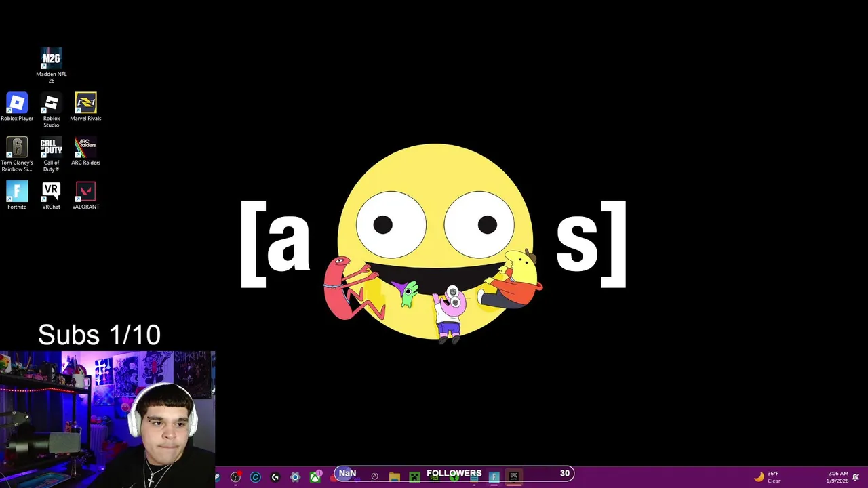
Task: Select the ARC Raiders shortcut
Action: 85,151
